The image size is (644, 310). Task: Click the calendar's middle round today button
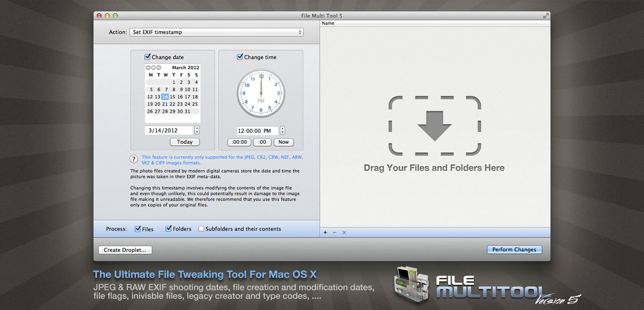(x=153, y=68)
